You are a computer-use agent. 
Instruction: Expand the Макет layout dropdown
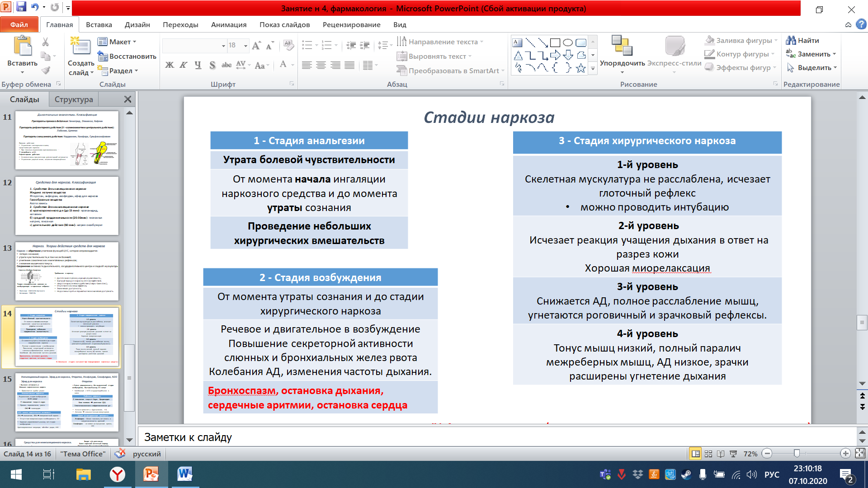117,42
